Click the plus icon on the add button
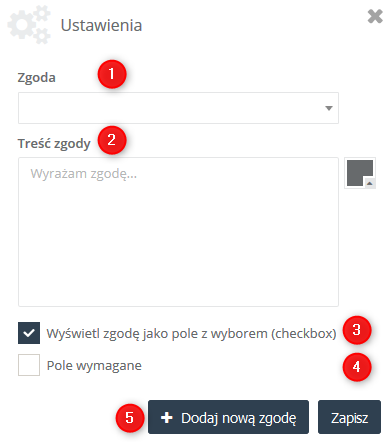 pos(167,418)
